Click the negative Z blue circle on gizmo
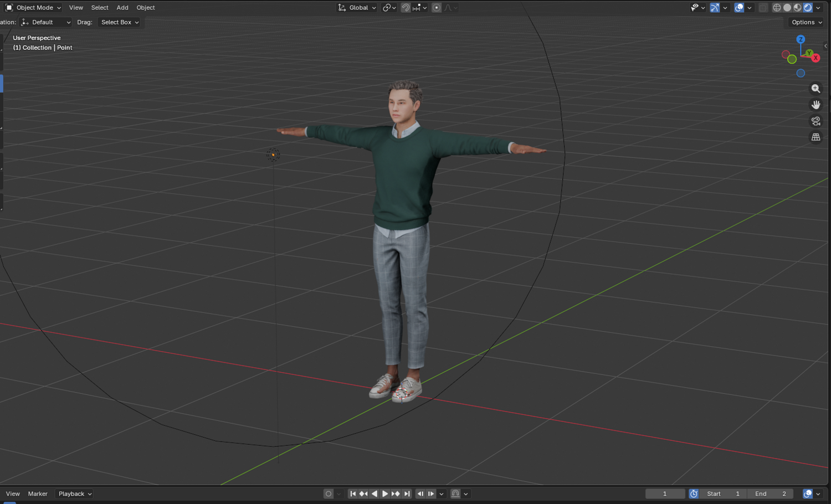The height and width of the screenshot is (504, 831). click(801, 73)
